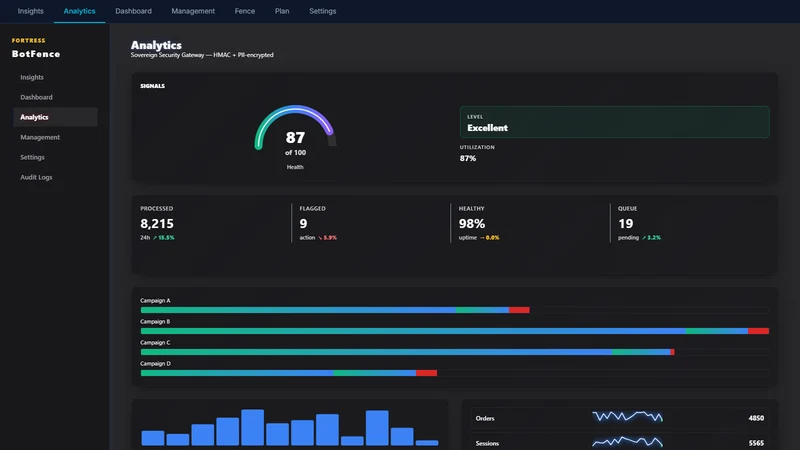Click the Healthy 98% uptime value
The height and width of the screenshot is (450, 800).
tap(472, 223)
